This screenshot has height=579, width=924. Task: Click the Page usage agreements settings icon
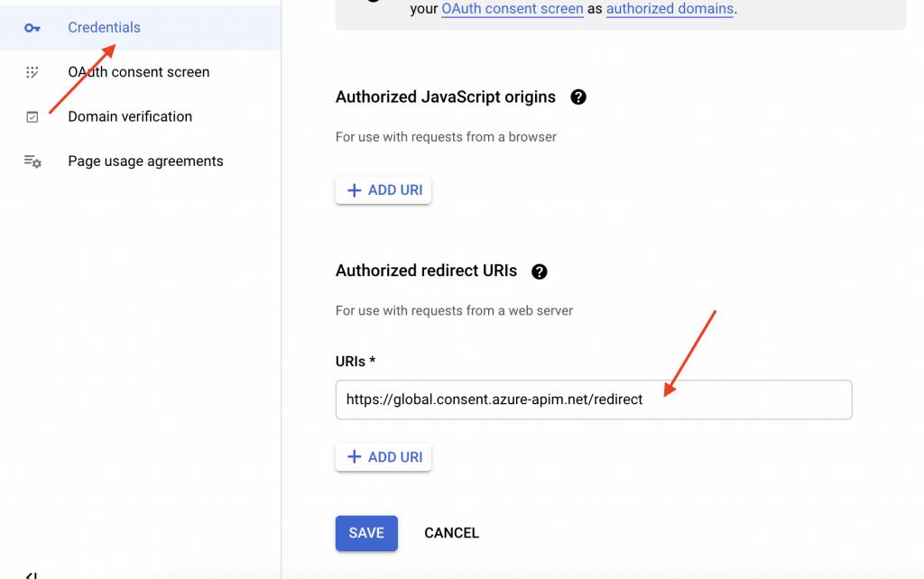(32, 161)
